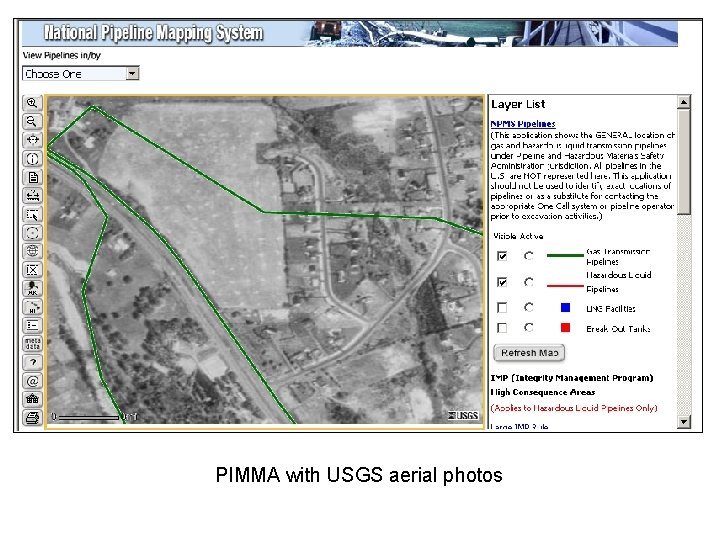
Task: Uncheck Hazardous Liquid Pipelines visible checkbox
Action: pos(502,282)
